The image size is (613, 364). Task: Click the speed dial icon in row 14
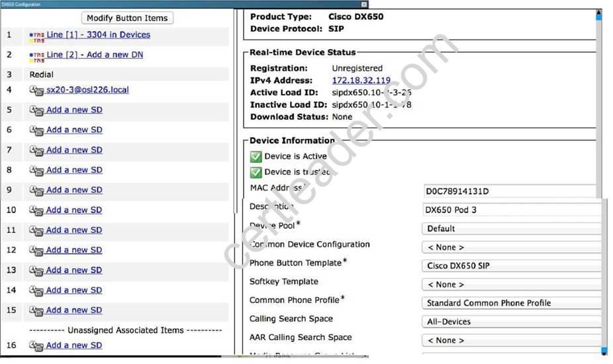36,291
